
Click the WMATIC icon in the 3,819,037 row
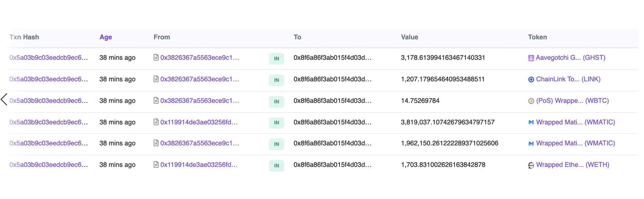[531, 122]
